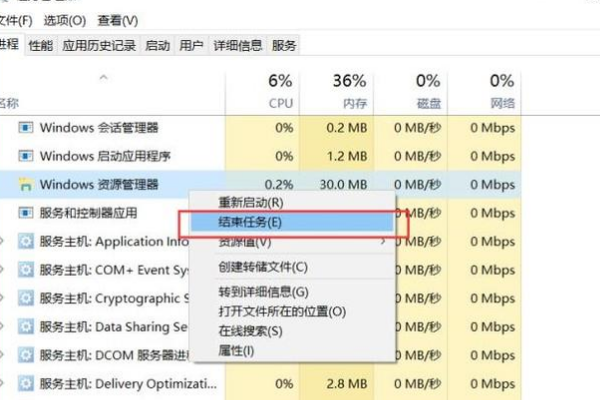Viewport: 600px width, 400px height.
Task: Click the Delivery Optimization gear icon
Action: (x=27, y=384)
